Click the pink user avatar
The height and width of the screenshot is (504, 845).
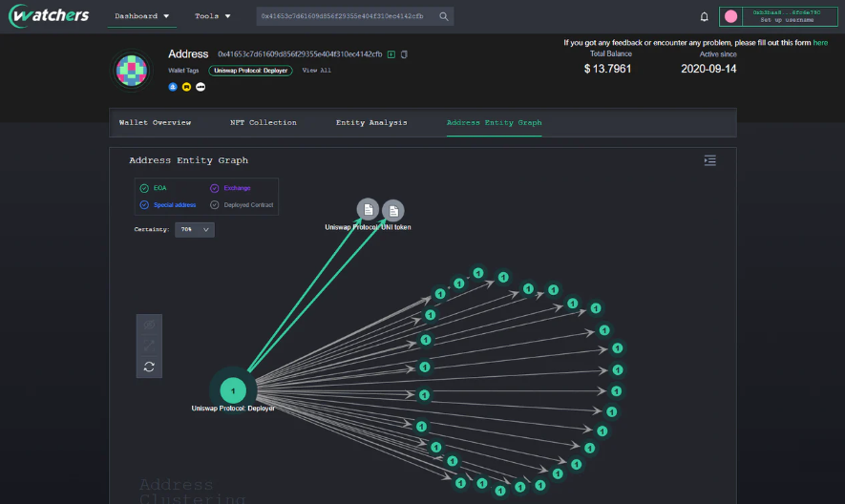point(730,17)
